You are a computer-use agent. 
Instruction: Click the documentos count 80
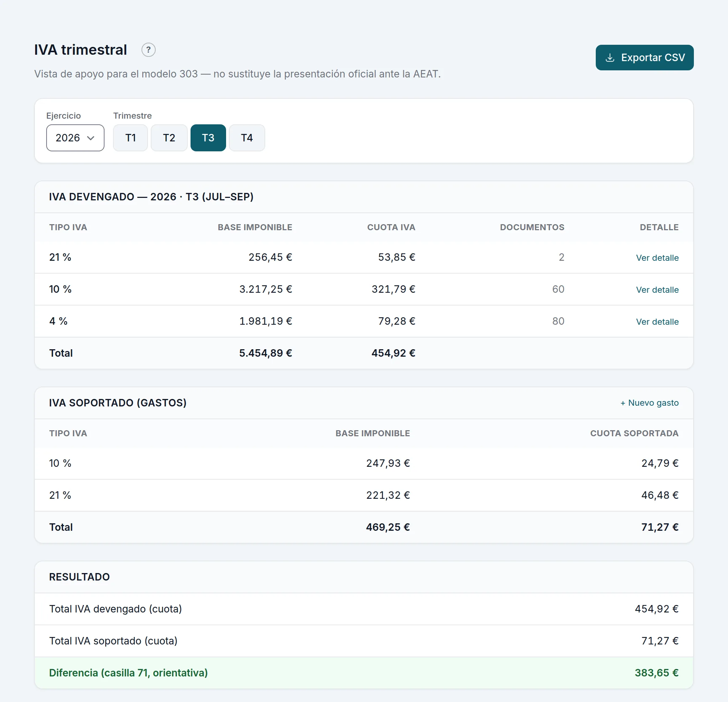tap(558, 321)
